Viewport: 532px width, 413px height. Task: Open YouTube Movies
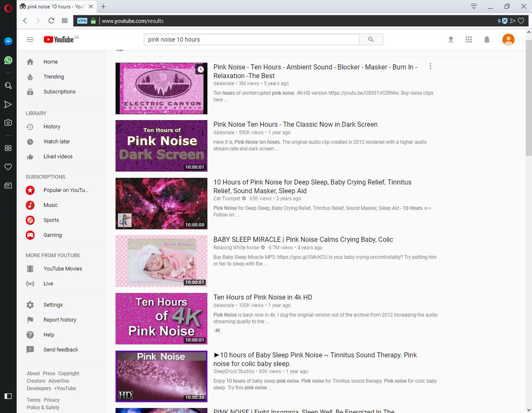(62, 269)
